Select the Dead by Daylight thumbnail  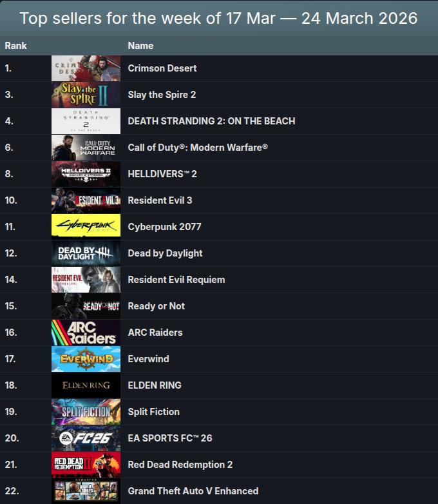pyautogui.click(x=86, y=253)
